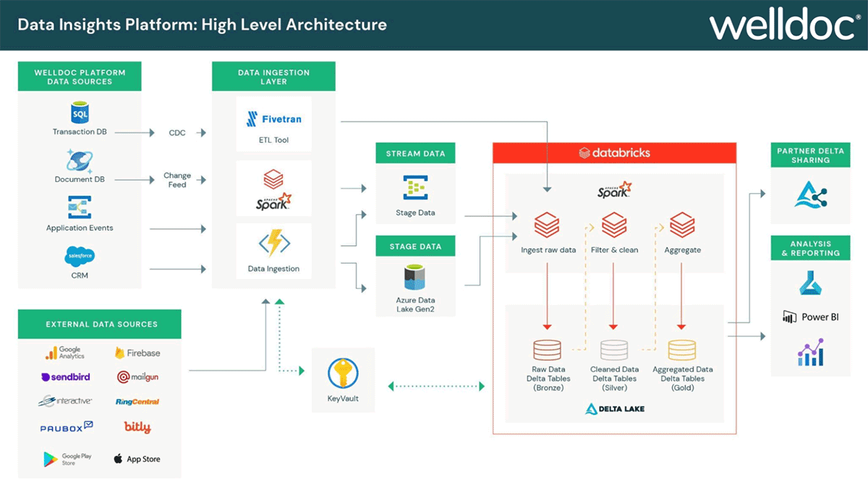This screenshot has width=868, height=490.
Task: Click the Welldoc Platform Data Sources header
Action: (80, 77)
